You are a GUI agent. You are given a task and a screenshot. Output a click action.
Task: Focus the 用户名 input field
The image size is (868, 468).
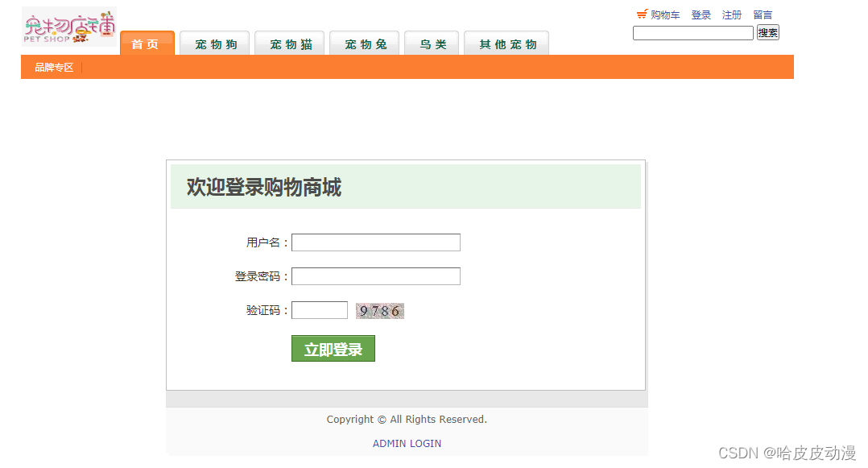coord(376,242)
